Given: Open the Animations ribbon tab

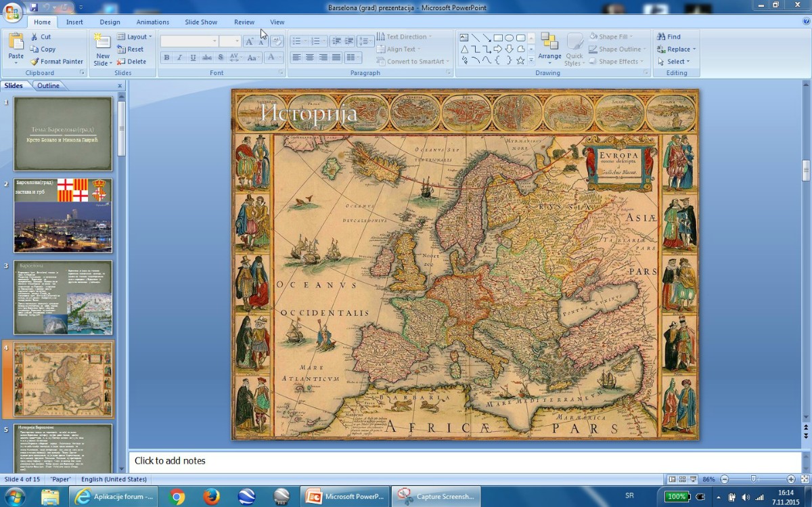Looking at the screenshot, I should point(152,22).
